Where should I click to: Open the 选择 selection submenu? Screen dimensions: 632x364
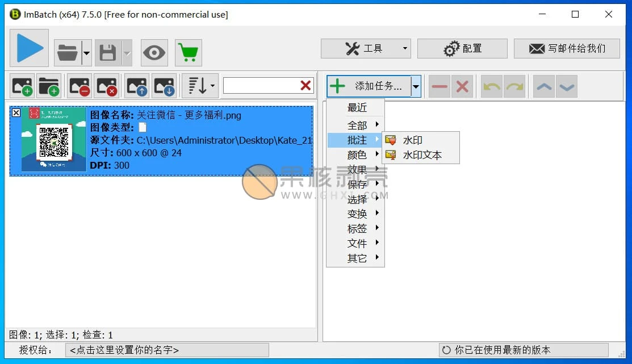pos(355,199)
